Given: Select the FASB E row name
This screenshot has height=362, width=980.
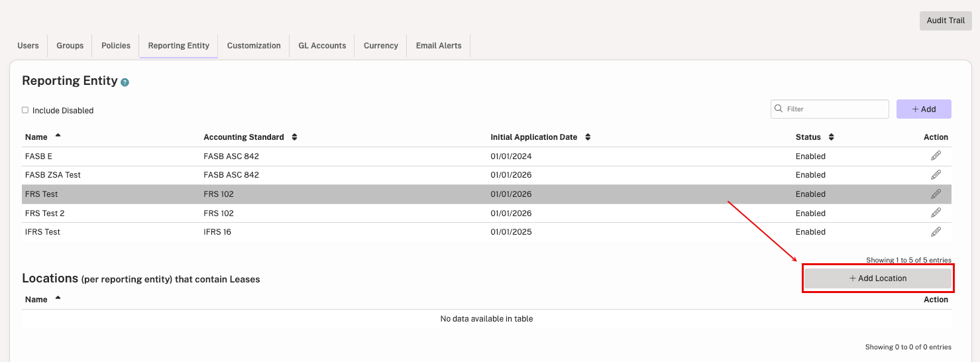Looking at the screenshot, I should coord(38,156).
